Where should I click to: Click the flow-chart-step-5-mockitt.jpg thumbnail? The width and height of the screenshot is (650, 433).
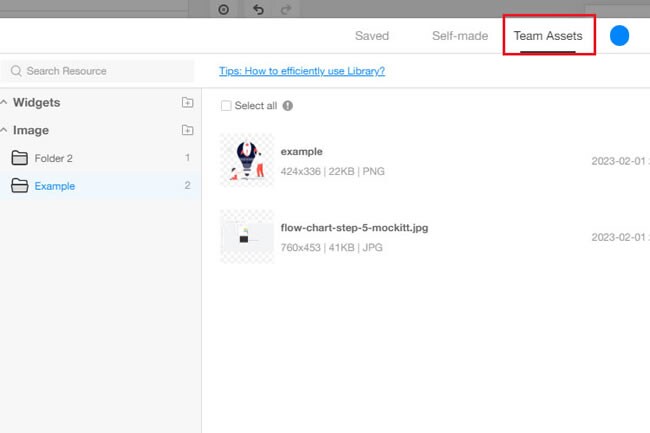click(x=247, y=237)
